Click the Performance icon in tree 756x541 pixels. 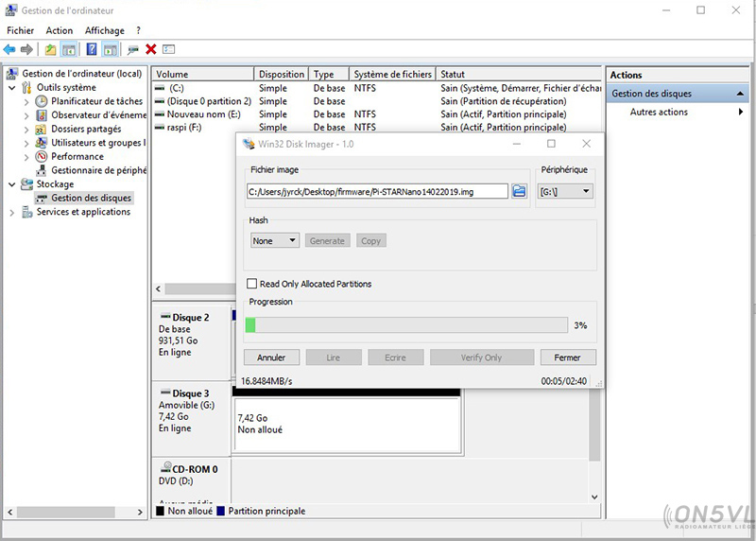pyautogui.click(x=42, y=156)
